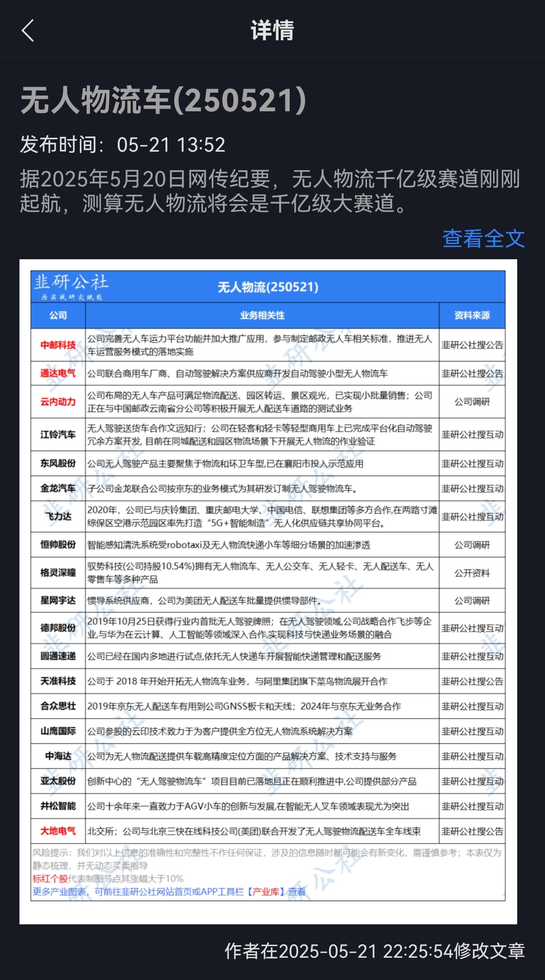Tap the 风险提示 disclaimer text

[267, 859]
